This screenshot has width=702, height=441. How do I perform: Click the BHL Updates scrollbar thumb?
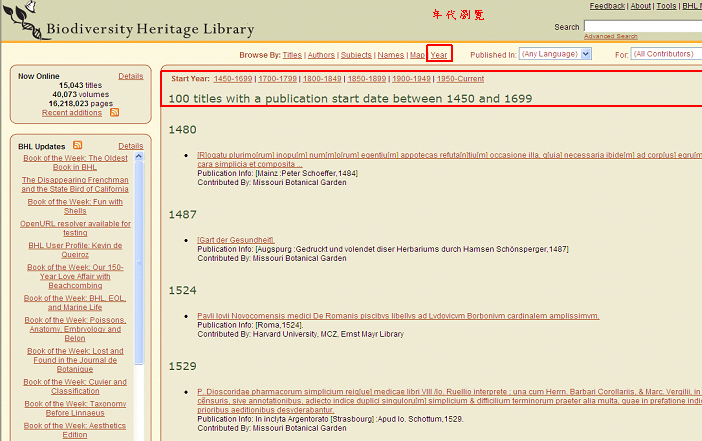coord(139,263)
